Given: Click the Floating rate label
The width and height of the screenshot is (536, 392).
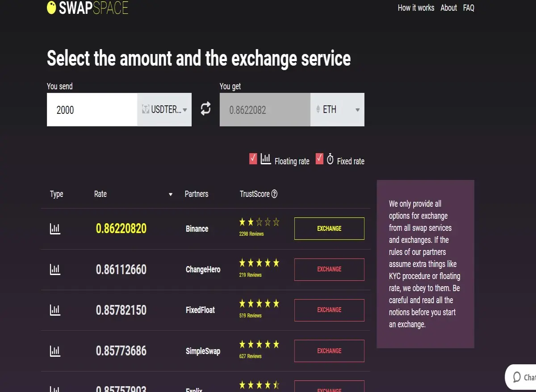Looking at the screenshot, I should coord(292,161).
